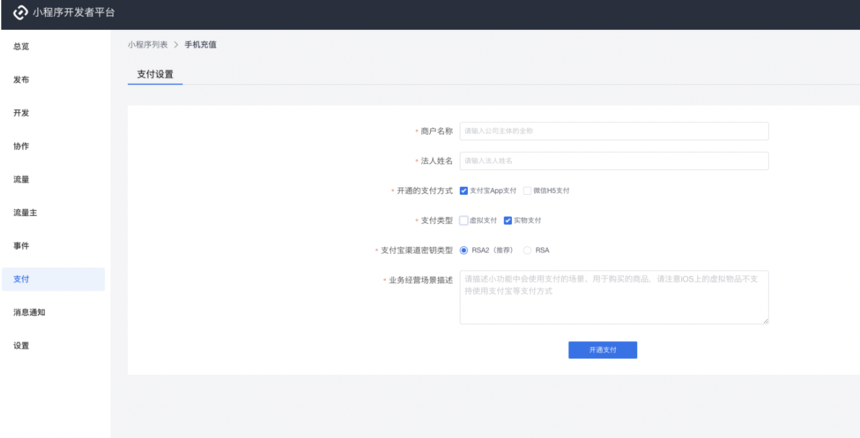Go to 开发 sidebar item
Image resolution: width=860 pixels, height=438 pixels.
coord(21,113)
